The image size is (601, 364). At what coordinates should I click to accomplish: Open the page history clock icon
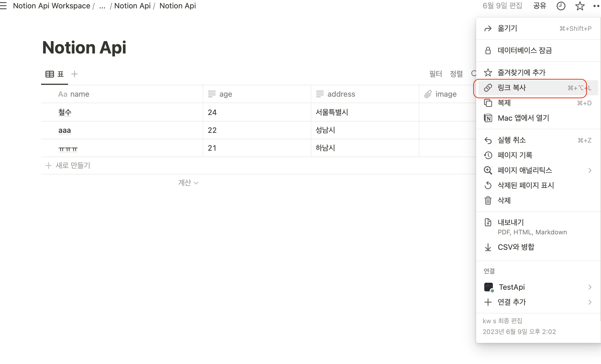coord(561,6)
